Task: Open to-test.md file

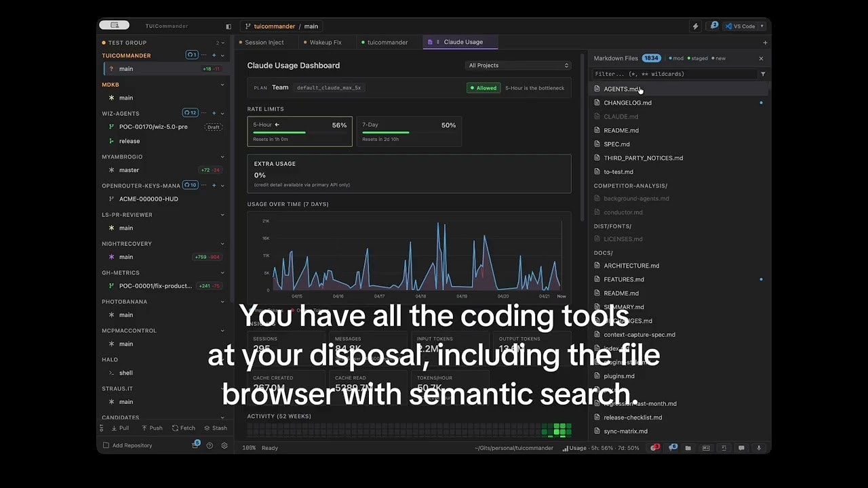Action: tap(678, 172)
